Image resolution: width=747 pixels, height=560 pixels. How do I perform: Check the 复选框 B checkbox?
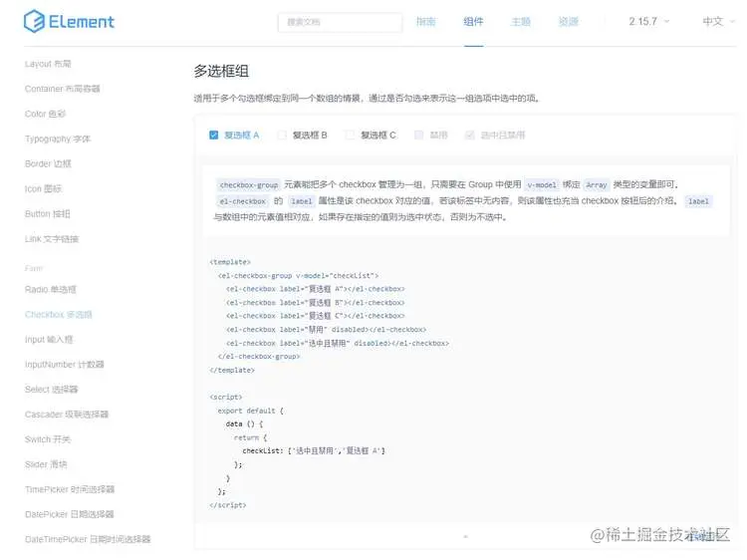[282, 135]
